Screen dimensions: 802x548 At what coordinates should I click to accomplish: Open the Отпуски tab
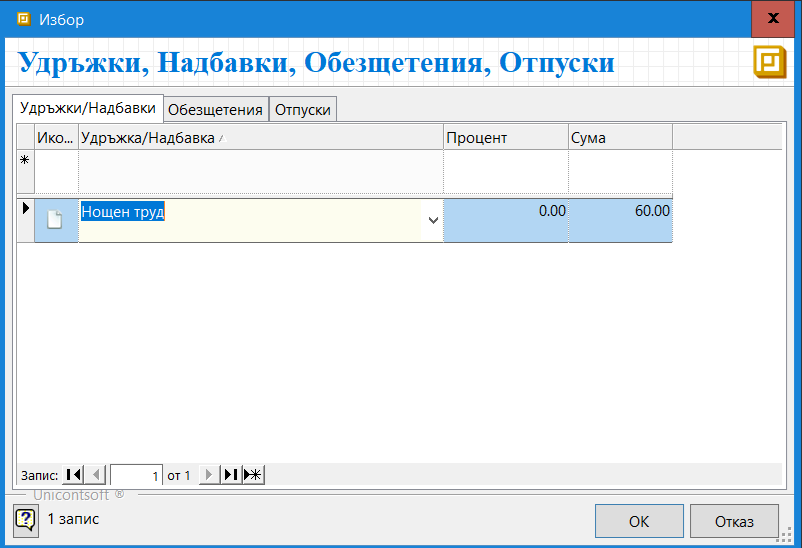302,110
